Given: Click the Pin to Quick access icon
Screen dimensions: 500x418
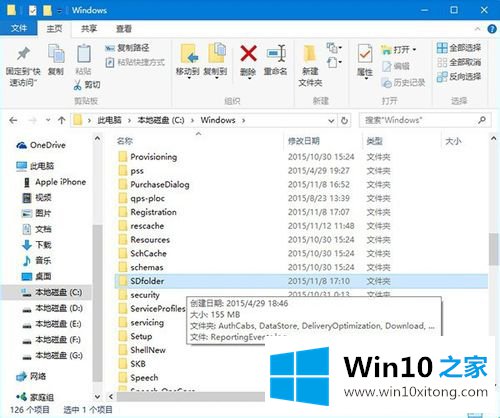Looking at the screenshot, I should click(23, 53).
